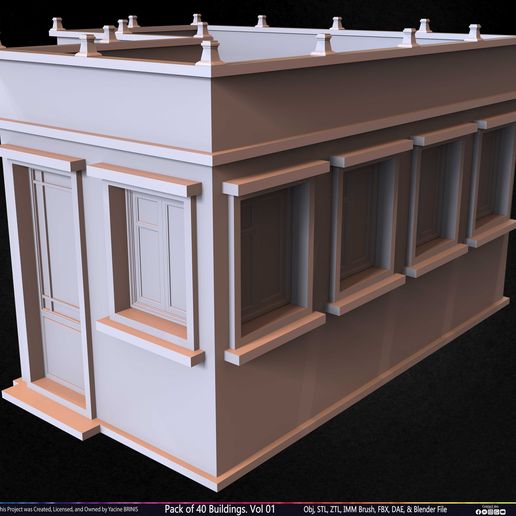516x516 pixels.
Task: Click the 'Pack of 40 Buildings. Vol 01' title
Action: (220, 509)
